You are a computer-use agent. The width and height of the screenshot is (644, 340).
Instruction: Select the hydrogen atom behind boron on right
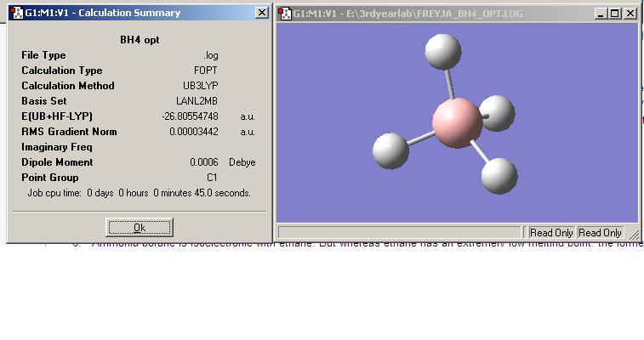point(499,113)
